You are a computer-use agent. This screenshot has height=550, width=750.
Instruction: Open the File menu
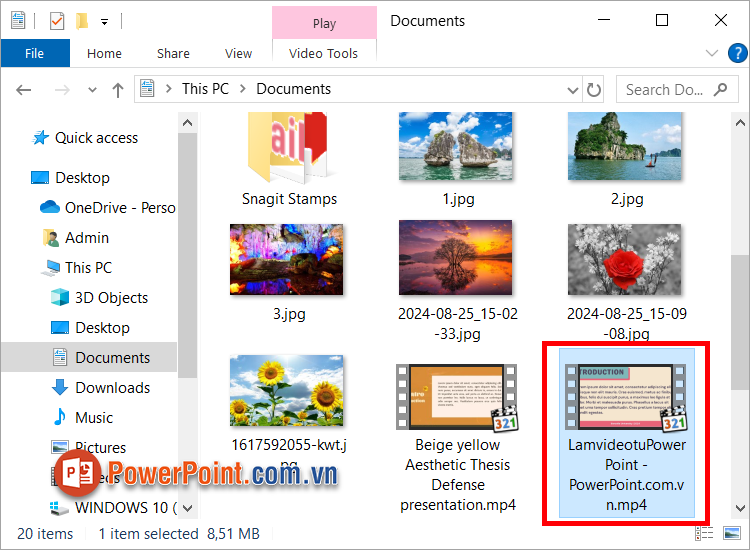pyautogui.click(x=35, y=53)
